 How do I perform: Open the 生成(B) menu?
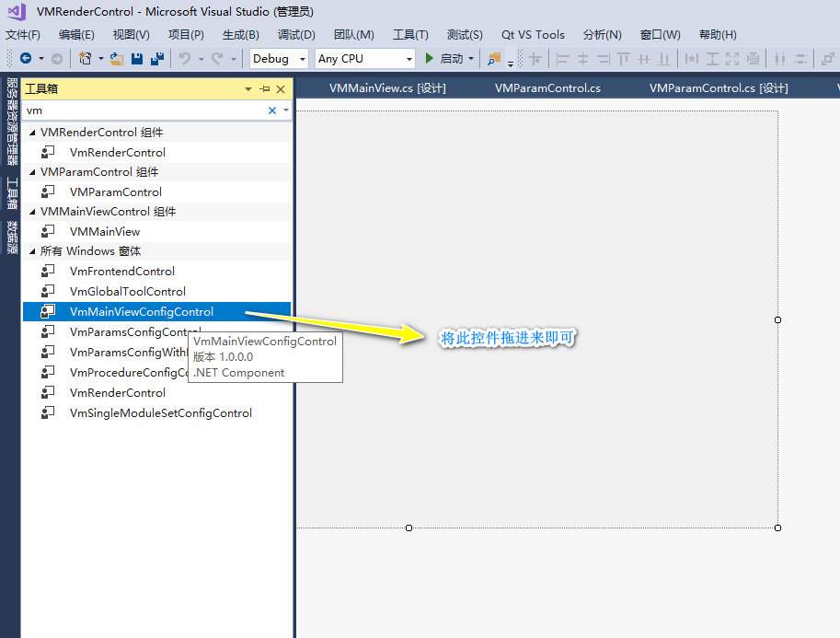[x=241, y=35]
